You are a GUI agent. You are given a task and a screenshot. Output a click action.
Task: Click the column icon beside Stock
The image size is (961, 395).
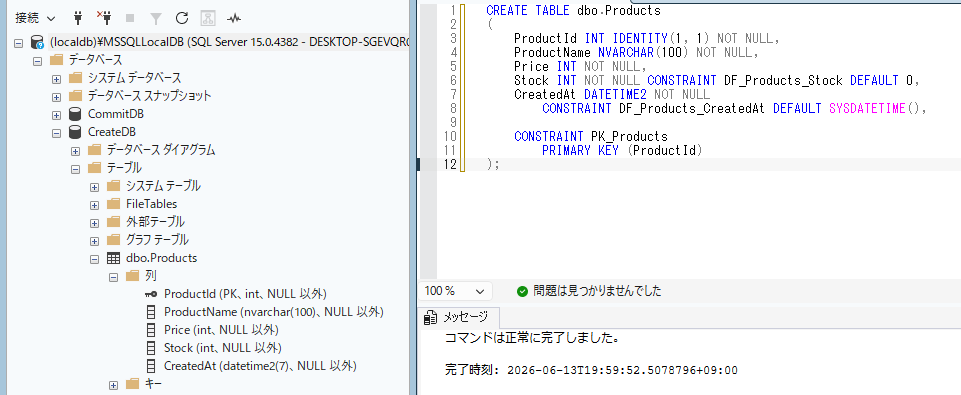click(x=151, y=348)
